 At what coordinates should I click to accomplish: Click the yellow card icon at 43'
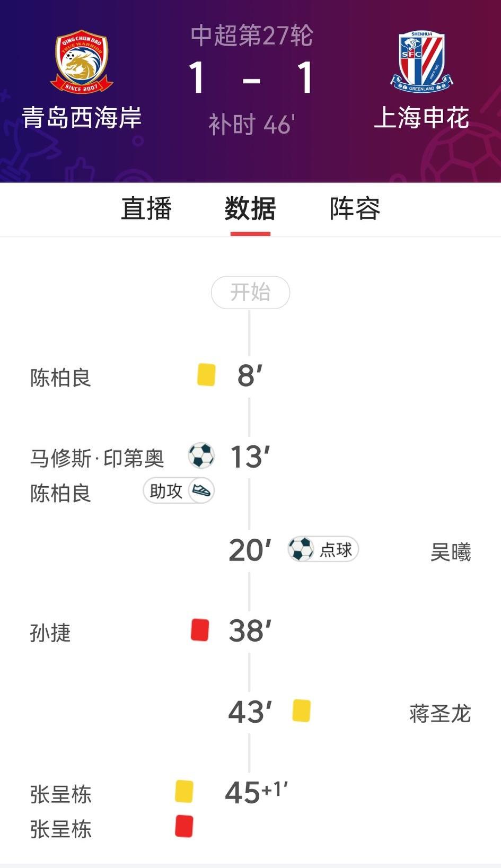click(301, 711)
